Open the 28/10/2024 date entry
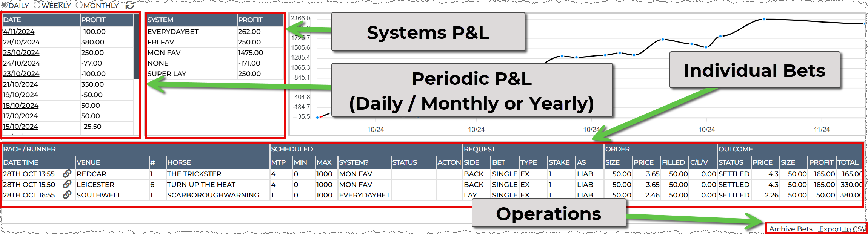The width and height of the screenshot is (868, 234). click(x=22, y=42)
